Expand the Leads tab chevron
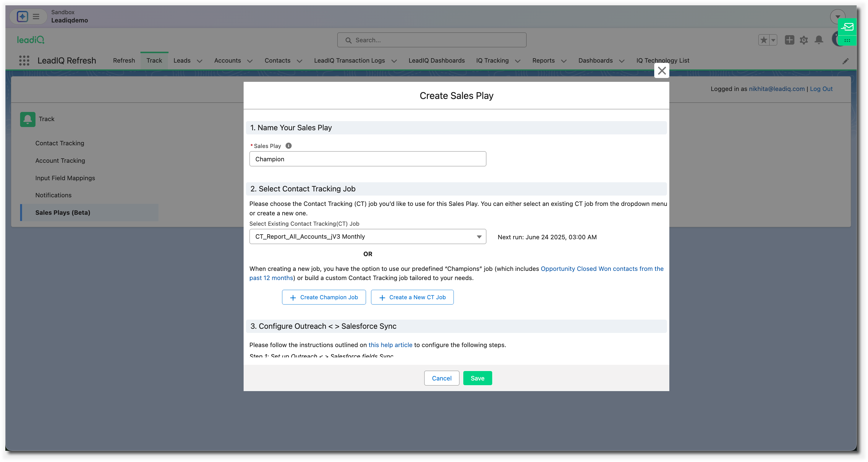The height and width of the screenshot is (462, 868). [x=200, y=61]
